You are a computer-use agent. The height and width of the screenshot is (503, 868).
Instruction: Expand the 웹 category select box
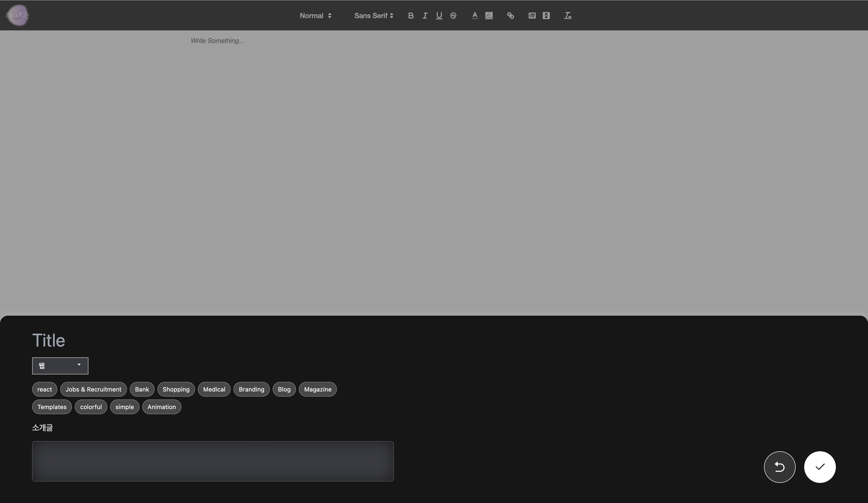(60, 366)
